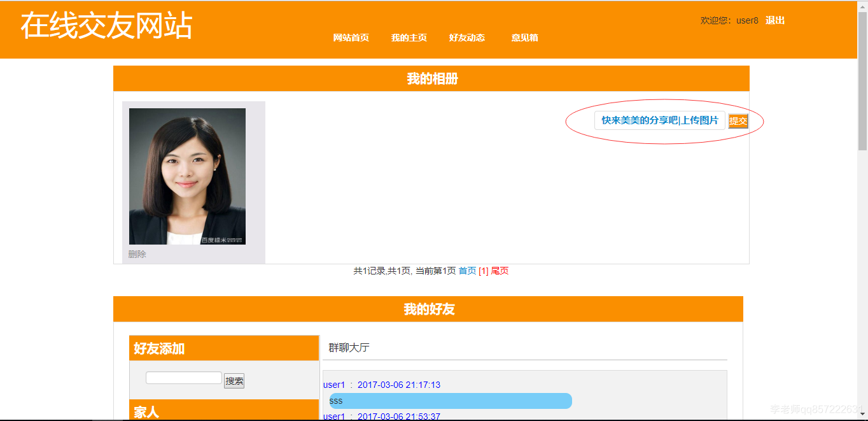The height and width of the screenshot is (421, 868).
Task: Go to 我的主页 in the navigation bar
Action: [x=409, y=38]
